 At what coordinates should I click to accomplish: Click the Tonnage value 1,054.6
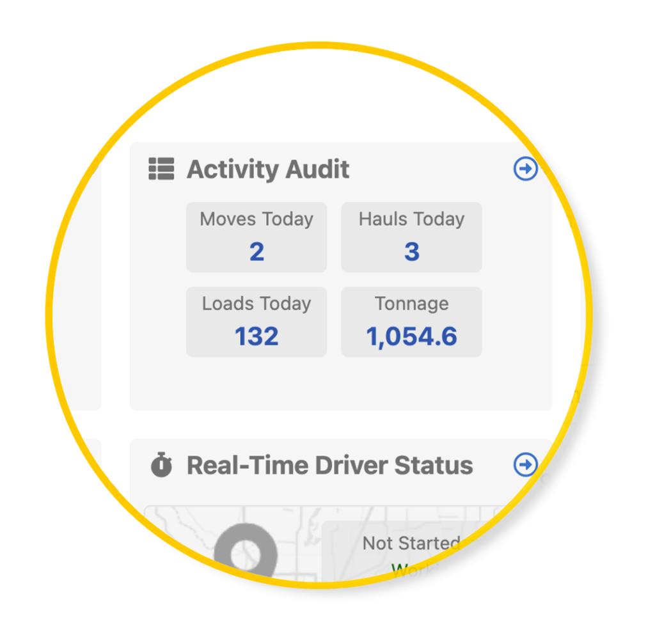coord(411,336)
